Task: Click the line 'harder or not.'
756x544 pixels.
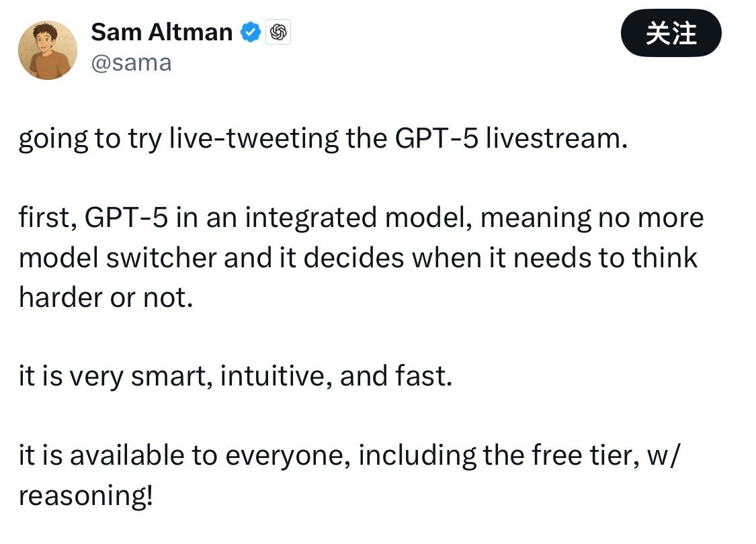Action: [106, 298]
